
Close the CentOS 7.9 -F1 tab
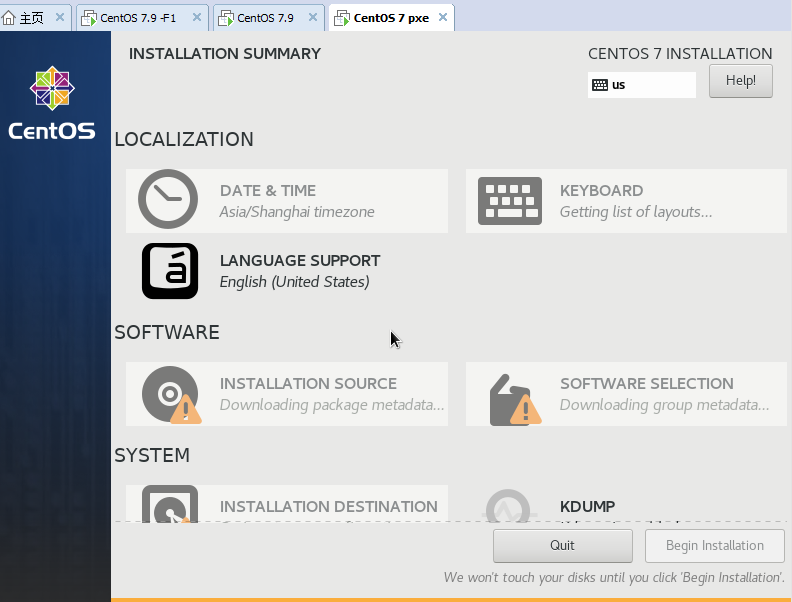point(197,18)
